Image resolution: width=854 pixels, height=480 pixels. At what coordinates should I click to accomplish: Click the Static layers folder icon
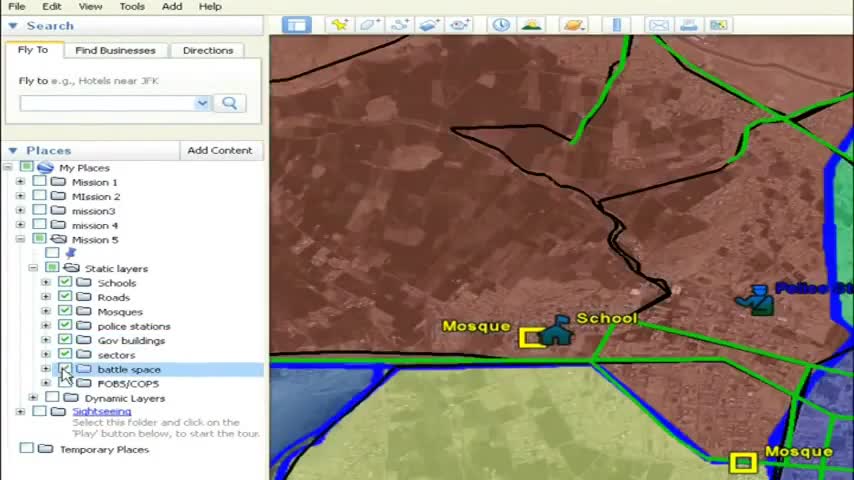tap(71, 268)
